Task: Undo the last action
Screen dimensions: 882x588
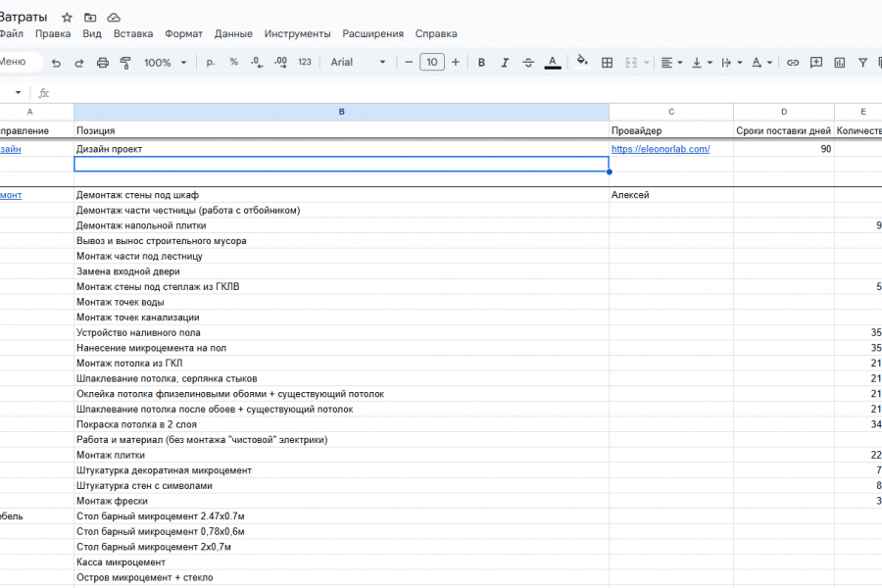Action: (56, 63)
